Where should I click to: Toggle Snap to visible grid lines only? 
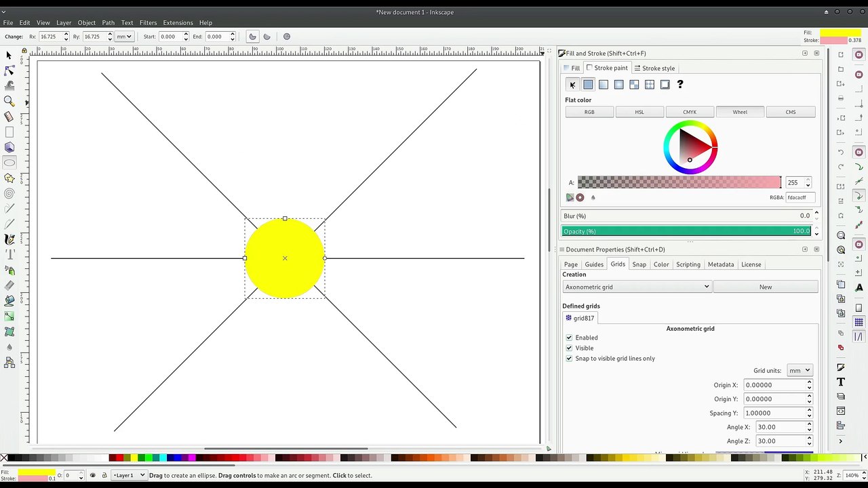click(569, 359)
